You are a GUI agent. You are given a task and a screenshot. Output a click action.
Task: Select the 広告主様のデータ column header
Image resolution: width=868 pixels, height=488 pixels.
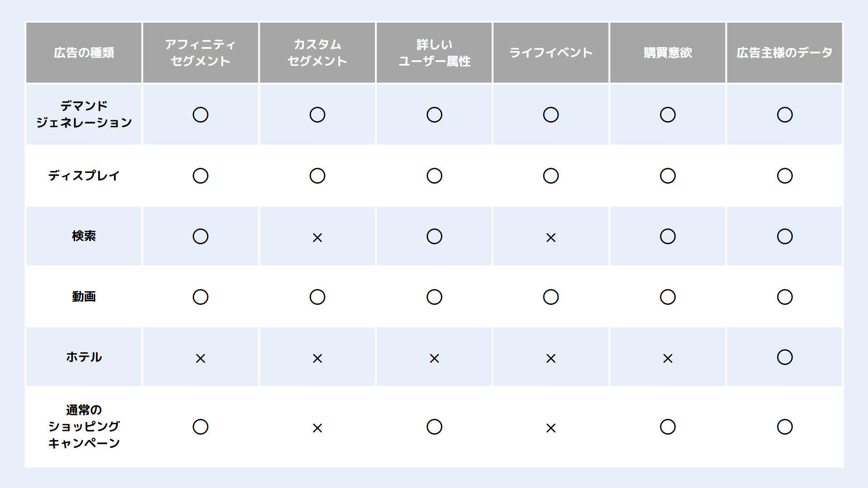[x=785, y=52]
